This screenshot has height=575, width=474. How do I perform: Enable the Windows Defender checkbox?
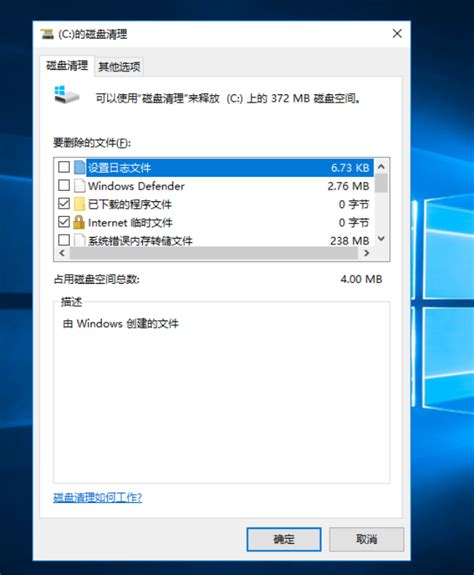64,186
